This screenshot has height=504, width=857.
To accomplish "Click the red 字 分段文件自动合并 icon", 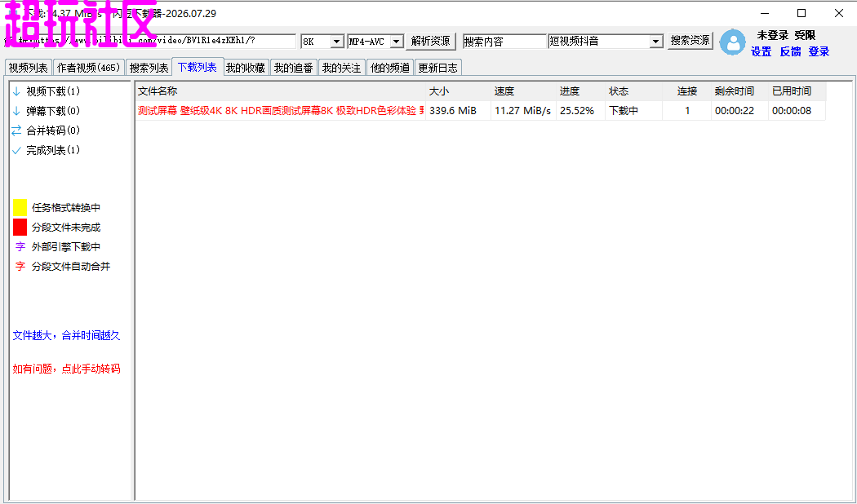I will (x=20, y=267).
